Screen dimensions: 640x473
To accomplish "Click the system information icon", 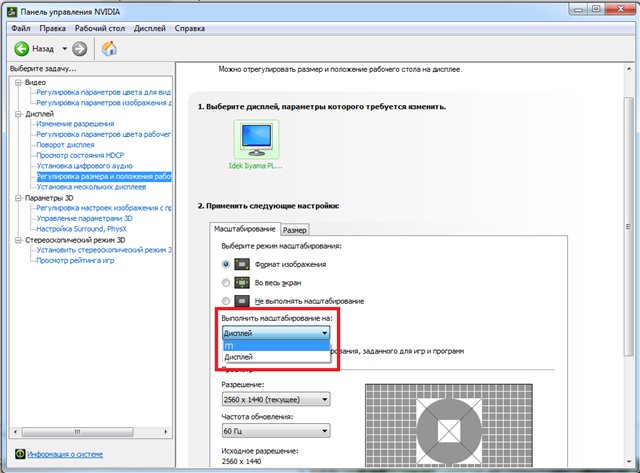I will (20, 454).
